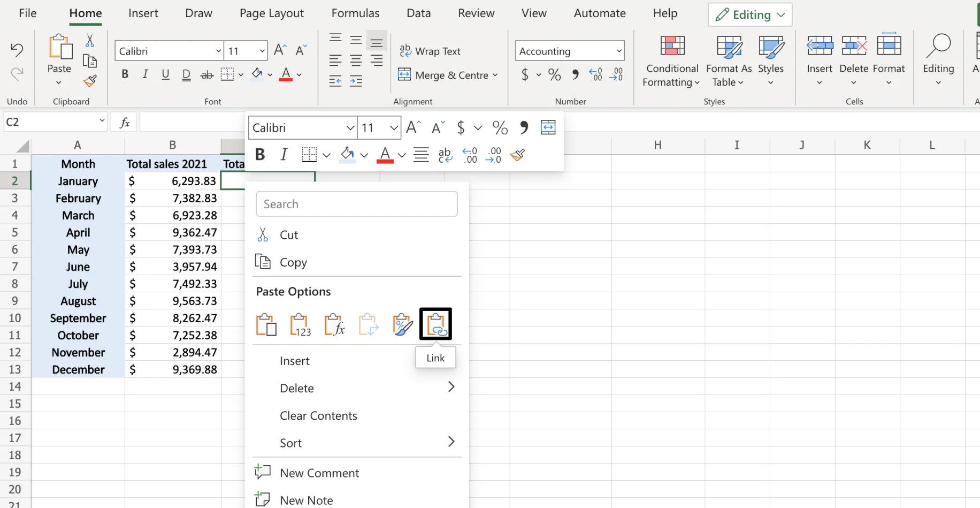Select the Paste Formatting option
This screenshot has width=980, height=508.
coord(402,324)
